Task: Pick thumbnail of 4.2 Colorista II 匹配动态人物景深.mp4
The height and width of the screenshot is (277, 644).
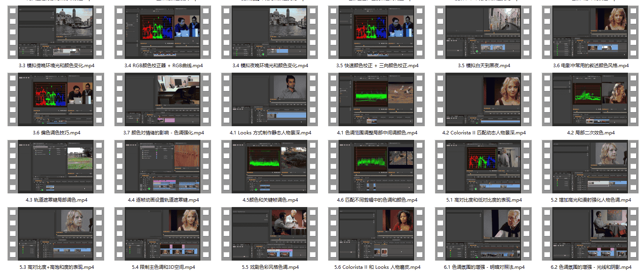Action: 483,100
